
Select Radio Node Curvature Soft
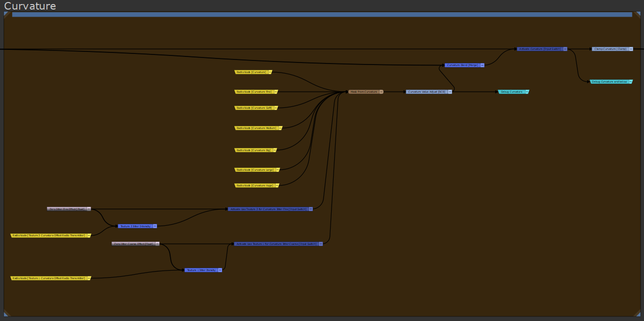pyautogui.click(x=253, y=108)
